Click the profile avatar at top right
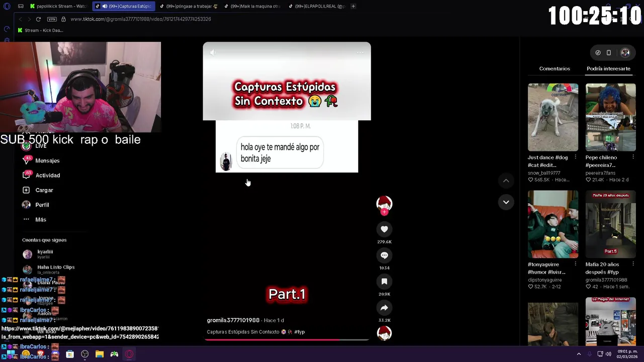 pos(625,52)
